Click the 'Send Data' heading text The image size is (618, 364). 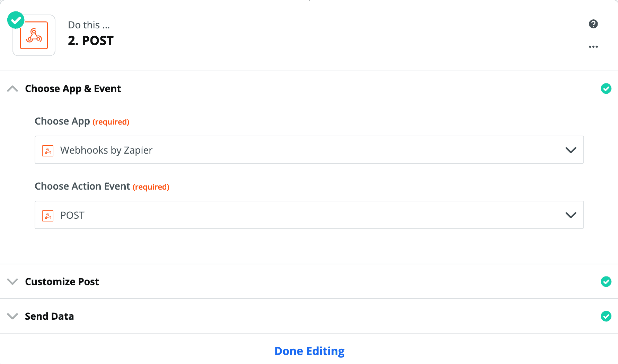(x=50, y=316)
